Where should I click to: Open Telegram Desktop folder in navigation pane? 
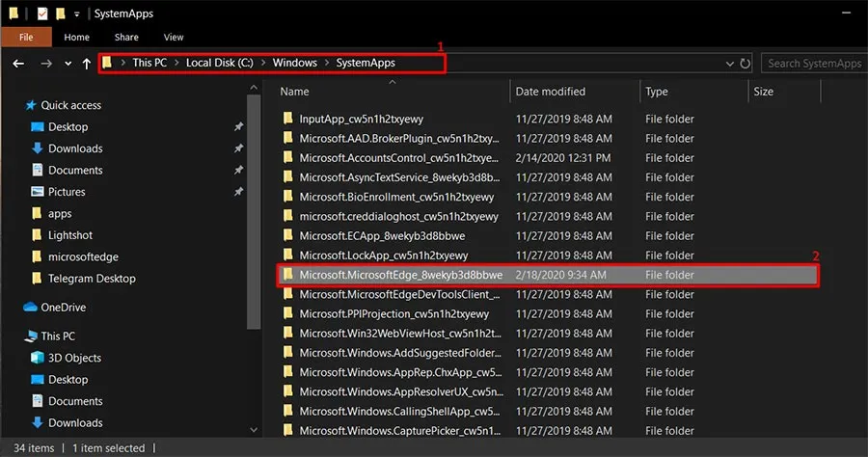[92, 279]
